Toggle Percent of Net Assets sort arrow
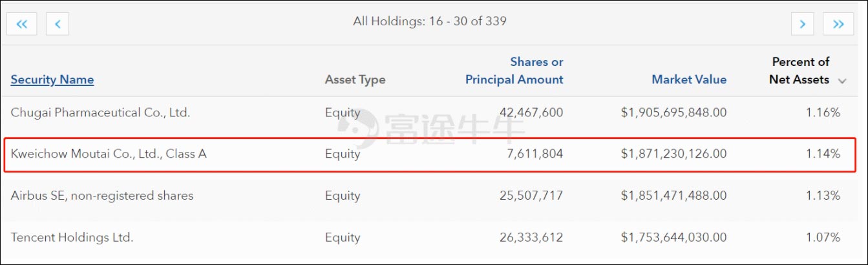The image size is (868, 265). click(x=842, y=81)
